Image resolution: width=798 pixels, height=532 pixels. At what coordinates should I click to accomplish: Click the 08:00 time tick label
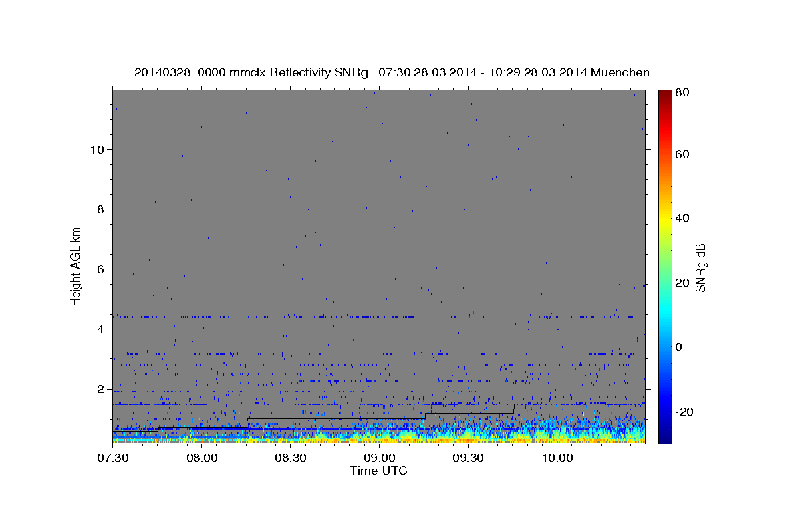point(201,458)
